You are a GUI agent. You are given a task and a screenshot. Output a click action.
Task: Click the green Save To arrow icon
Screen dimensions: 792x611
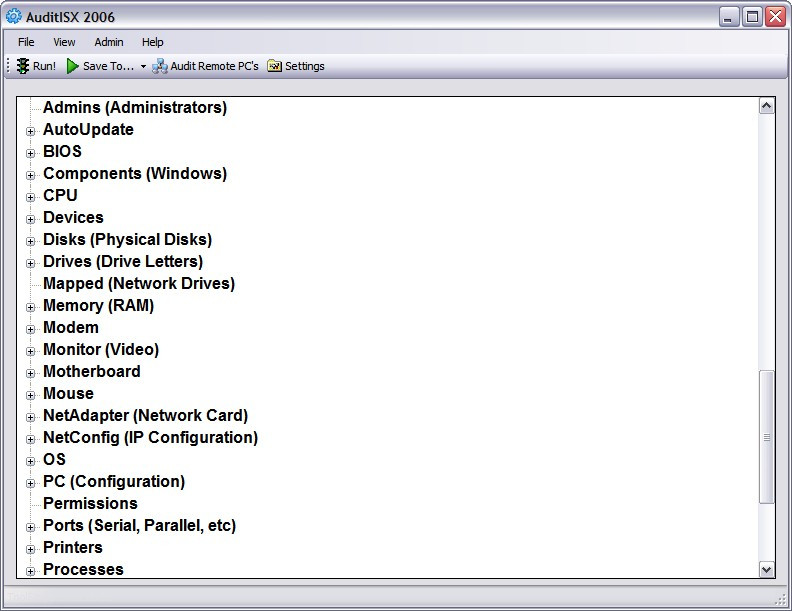tap(73, 66)
